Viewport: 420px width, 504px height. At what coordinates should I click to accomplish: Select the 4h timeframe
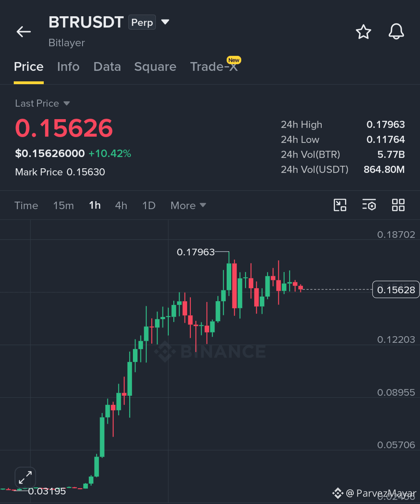[121, 205]
